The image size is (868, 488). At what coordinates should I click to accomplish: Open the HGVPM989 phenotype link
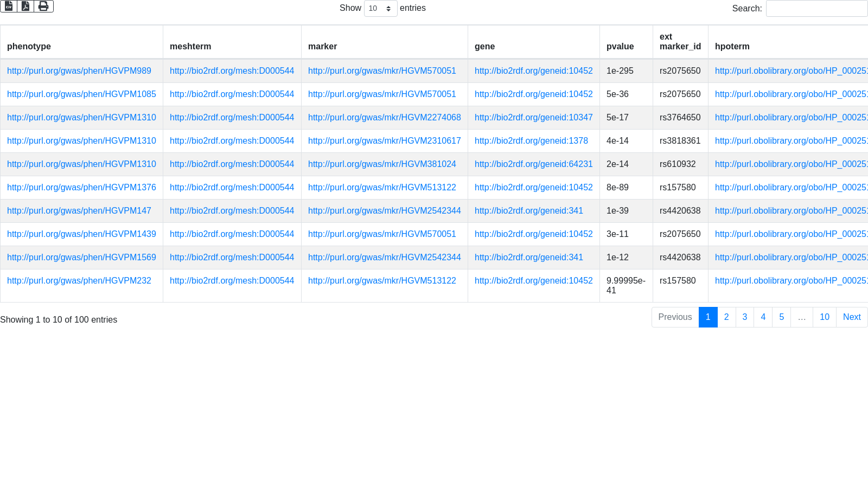tap(79, 71)
